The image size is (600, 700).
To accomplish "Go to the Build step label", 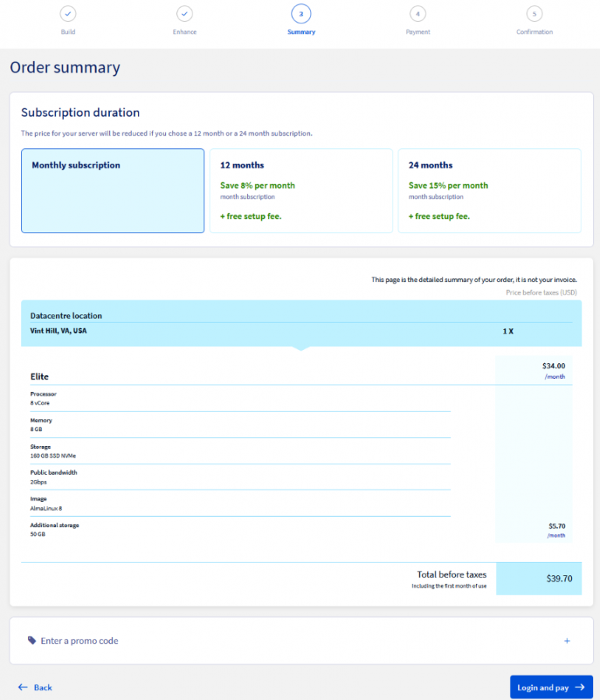I will pyautogui.click(x=68, y=32).
